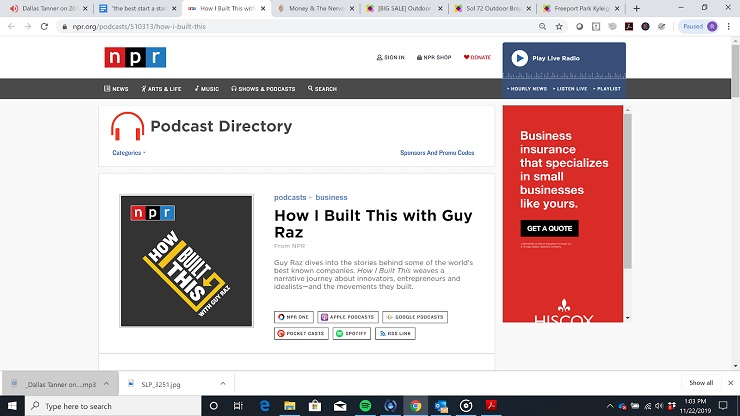Open the Music menu
740x416 pixels.
tap(207, 89)
